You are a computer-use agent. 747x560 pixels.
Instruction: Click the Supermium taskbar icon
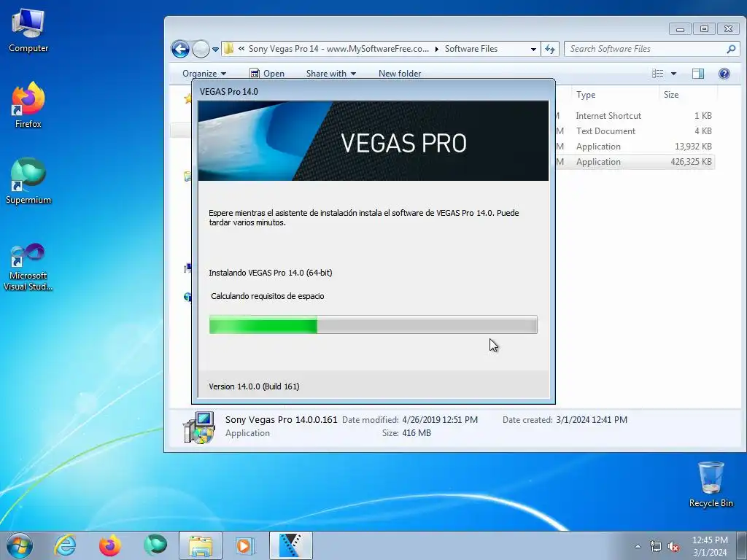[x=155, y=545]
